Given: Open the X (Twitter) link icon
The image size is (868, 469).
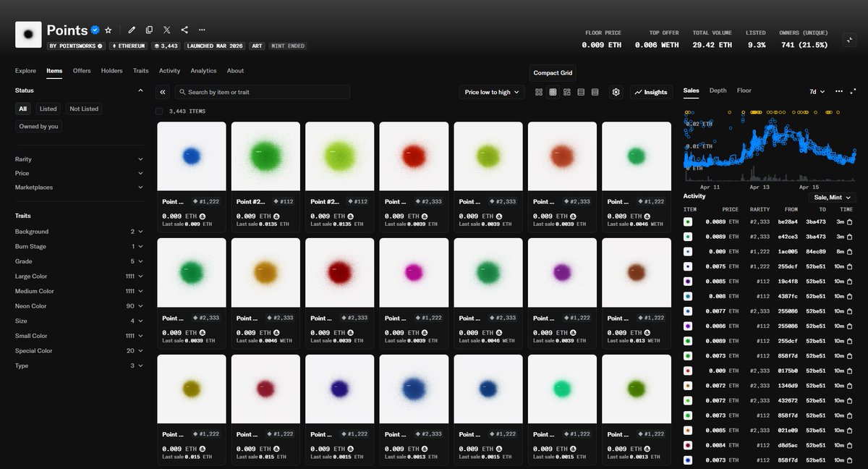Looking at the screenshot, I should [x=167, y=30].
